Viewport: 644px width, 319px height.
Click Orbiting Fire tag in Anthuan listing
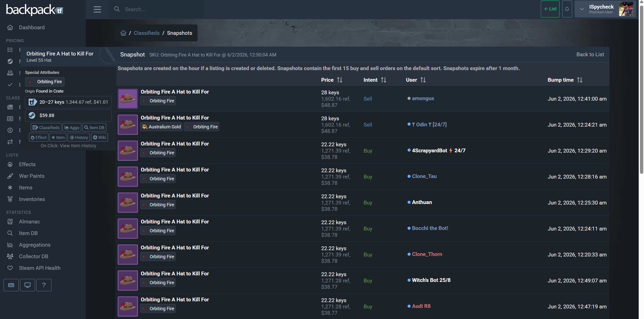(x=158, y=205)
